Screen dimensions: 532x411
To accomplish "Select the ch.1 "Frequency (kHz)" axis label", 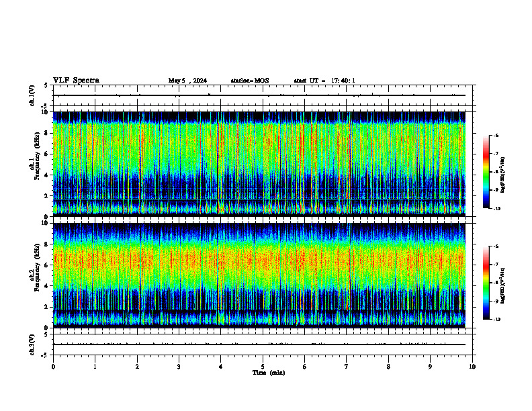I will coord(37,154).
